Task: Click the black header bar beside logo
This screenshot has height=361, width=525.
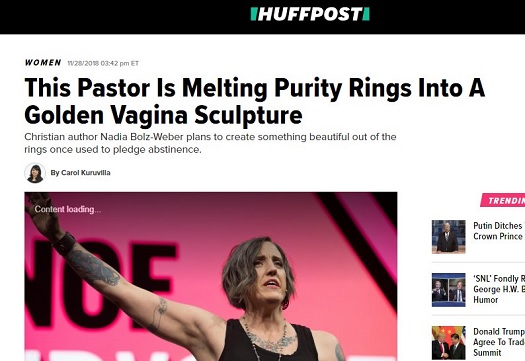Action: click(124, 17)
